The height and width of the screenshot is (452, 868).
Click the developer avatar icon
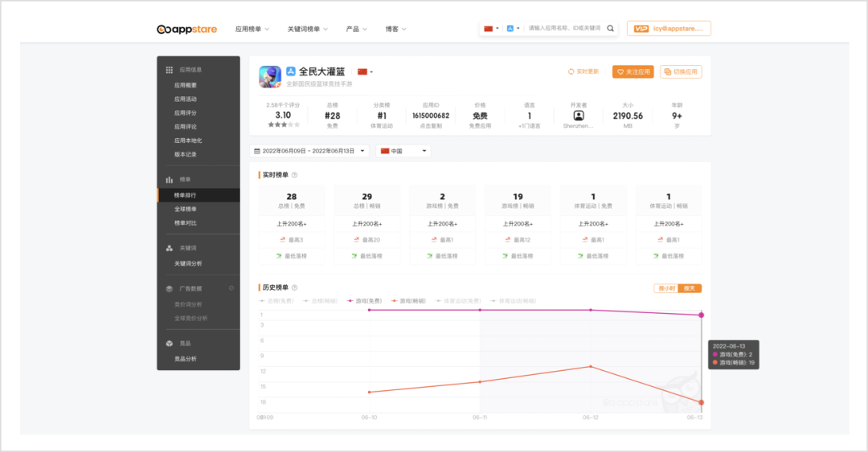click(579, 116)
